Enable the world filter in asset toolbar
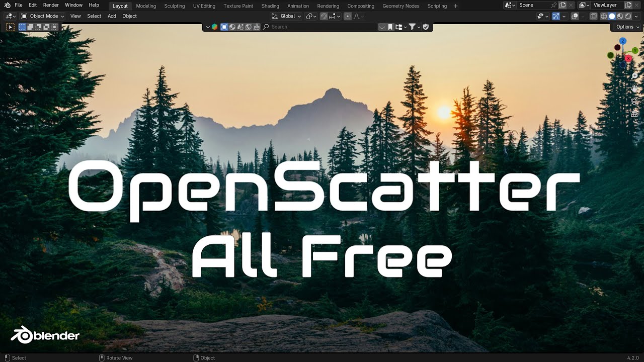Viewport: 644px width, 362px height. tap(249, 27)
